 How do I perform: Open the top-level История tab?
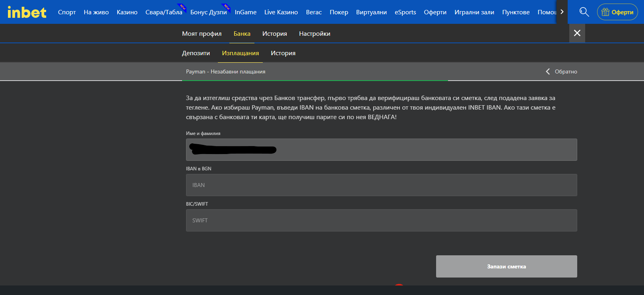(275, 34)
